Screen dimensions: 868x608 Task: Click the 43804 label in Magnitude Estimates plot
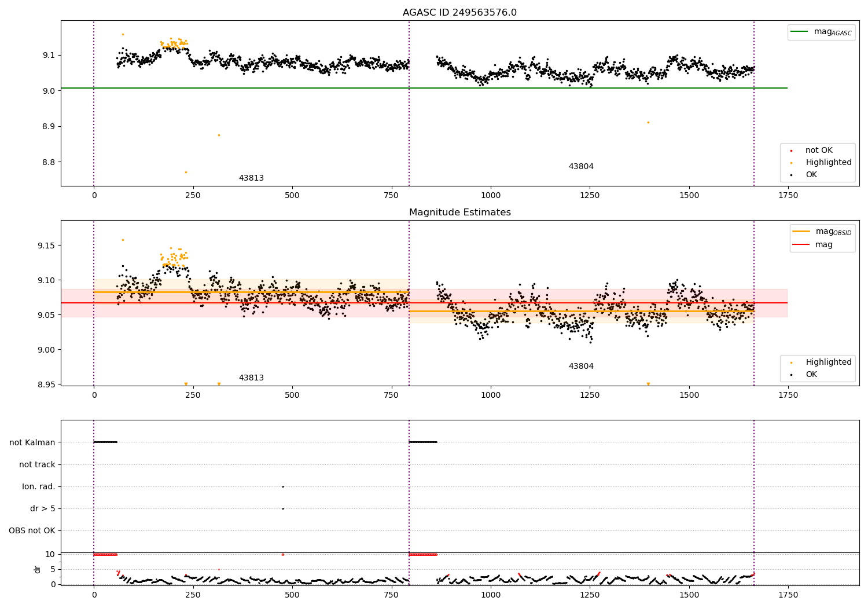pos(581,367)
